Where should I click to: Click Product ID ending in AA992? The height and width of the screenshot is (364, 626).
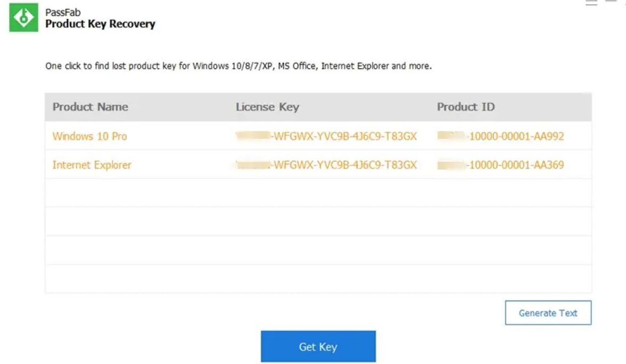coord(500,136)
